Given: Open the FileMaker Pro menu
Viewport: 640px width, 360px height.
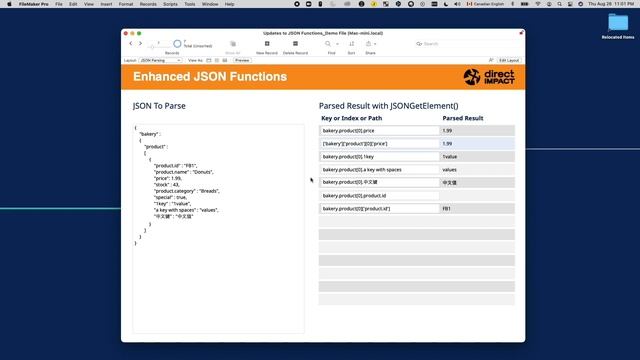Looking at the screenshot, I should (33, 4).
